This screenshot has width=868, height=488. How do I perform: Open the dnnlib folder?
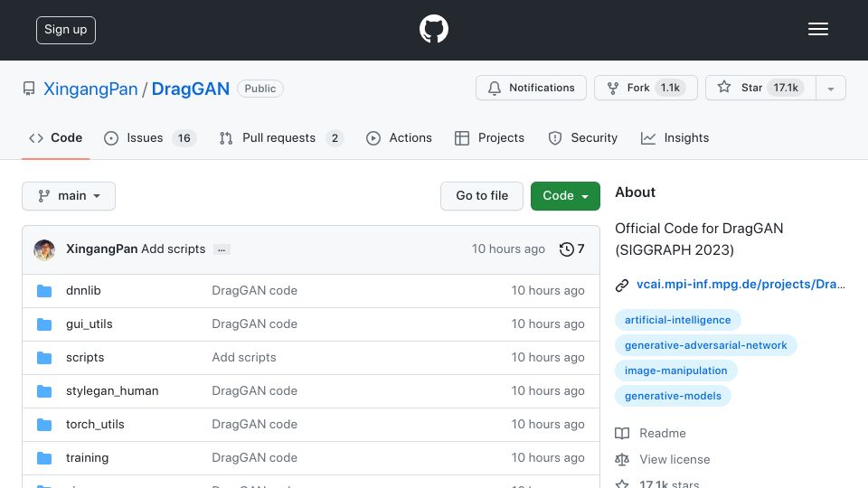click(83, 290)
